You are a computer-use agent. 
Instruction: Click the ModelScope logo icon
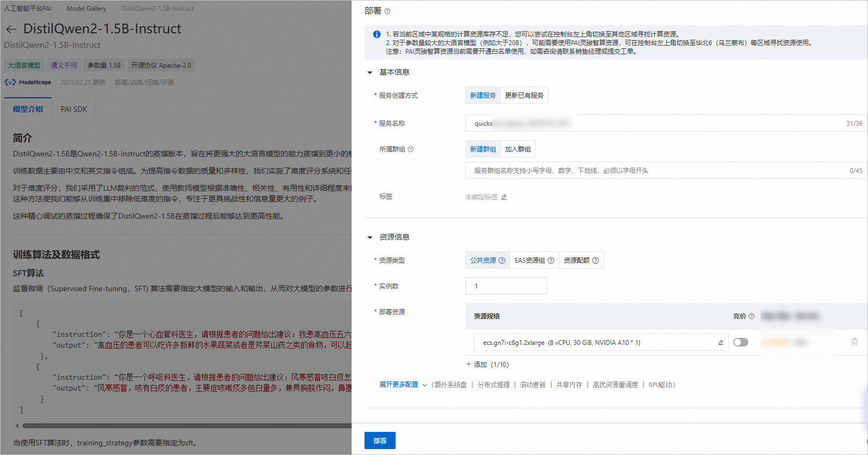tap(10, 82)
